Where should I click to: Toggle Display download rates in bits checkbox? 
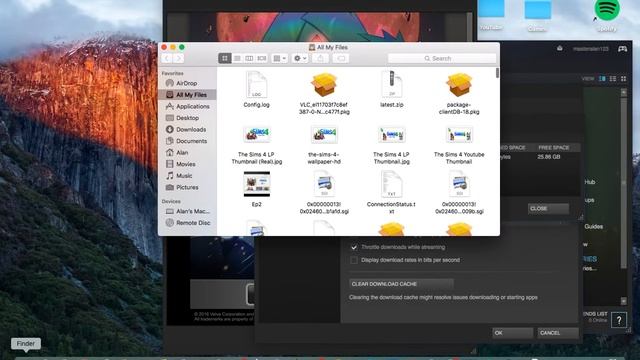click(x=354, y=260)
